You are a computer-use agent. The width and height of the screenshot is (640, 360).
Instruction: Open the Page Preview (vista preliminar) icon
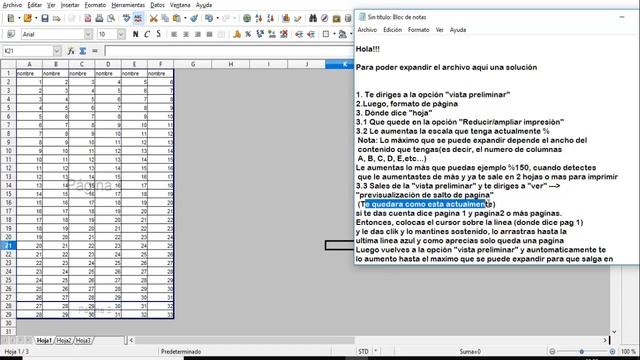pos(111,18)
